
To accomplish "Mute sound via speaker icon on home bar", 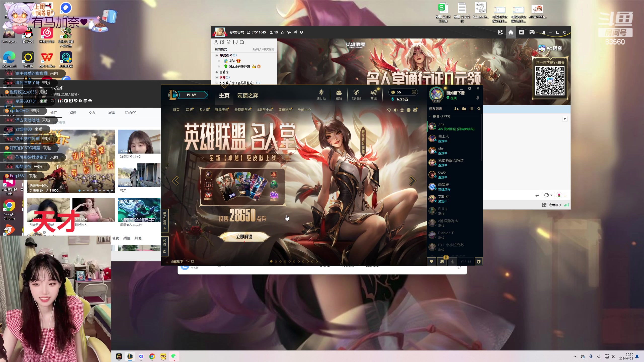I will pos(396,110).
